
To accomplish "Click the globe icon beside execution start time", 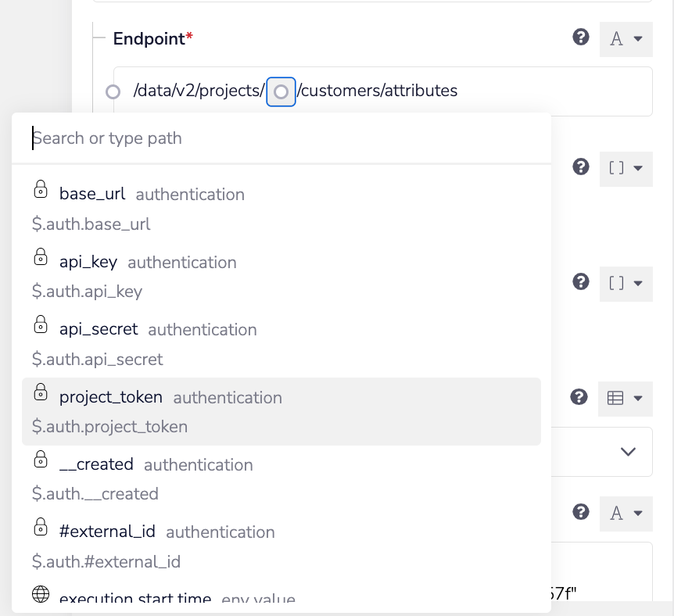I will point(41,594).
